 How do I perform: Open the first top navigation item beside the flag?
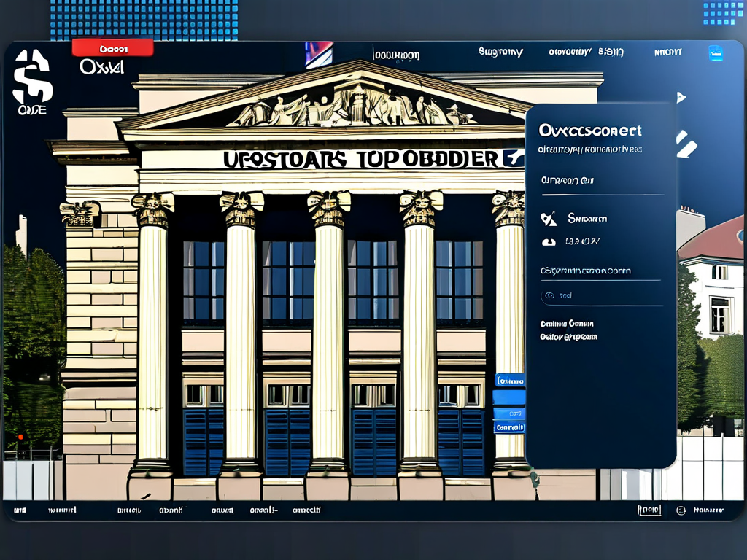pyautogui.click(x=397, y=55)
